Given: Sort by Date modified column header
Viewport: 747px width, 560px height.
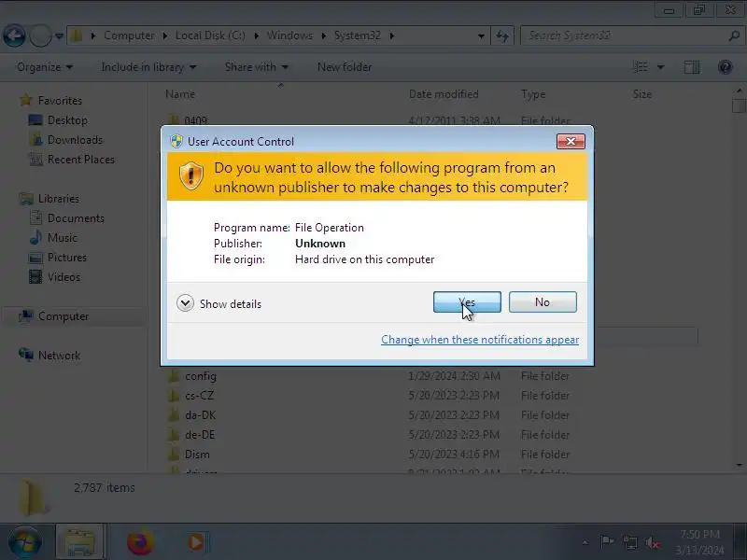Looking at the screenshot, I should 444,94.
